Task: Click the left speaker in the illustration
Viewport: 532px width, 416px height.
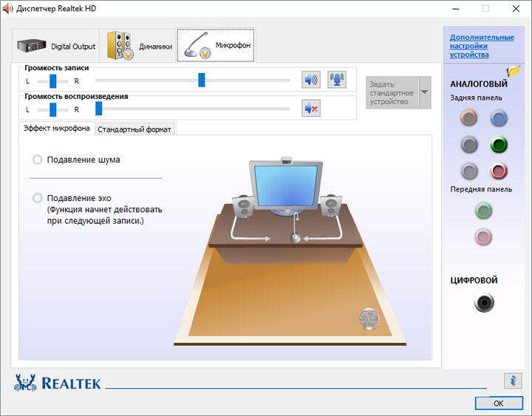Action: (x=244, y=207)
